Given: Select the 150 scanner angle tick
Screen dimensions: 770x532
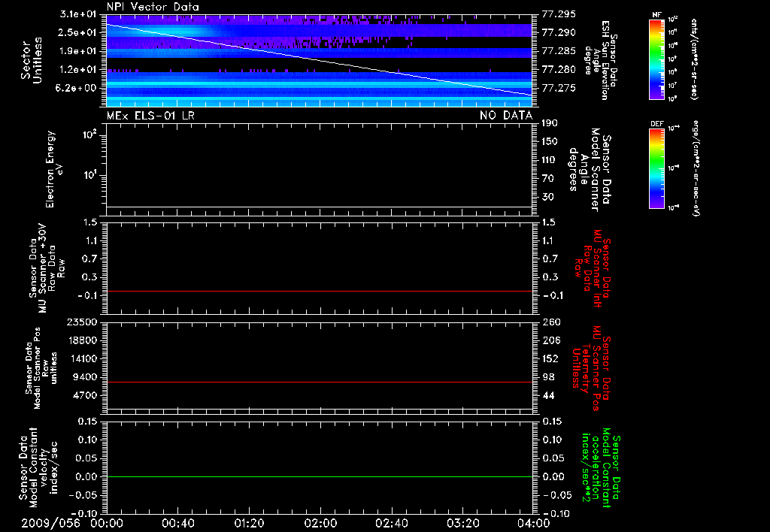Looking at the screenshot, I should pyautogui.click(x=550, y=141).
